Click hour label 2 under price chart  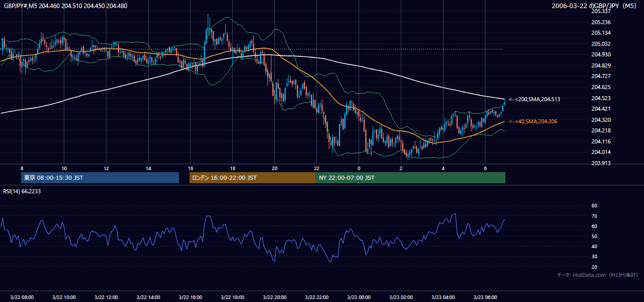[x=401, y=168]
